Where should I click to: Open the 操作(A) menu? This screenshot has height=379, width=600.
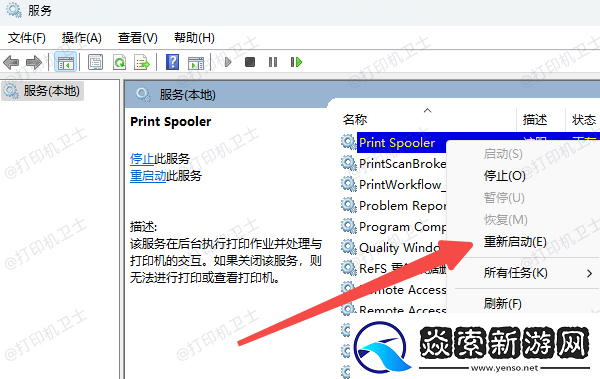82,38
